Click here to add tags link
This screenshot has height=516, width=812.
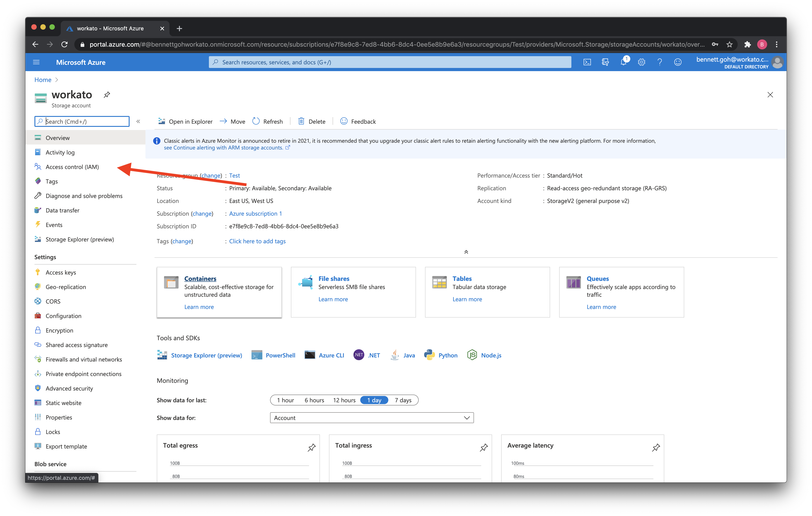257,241
